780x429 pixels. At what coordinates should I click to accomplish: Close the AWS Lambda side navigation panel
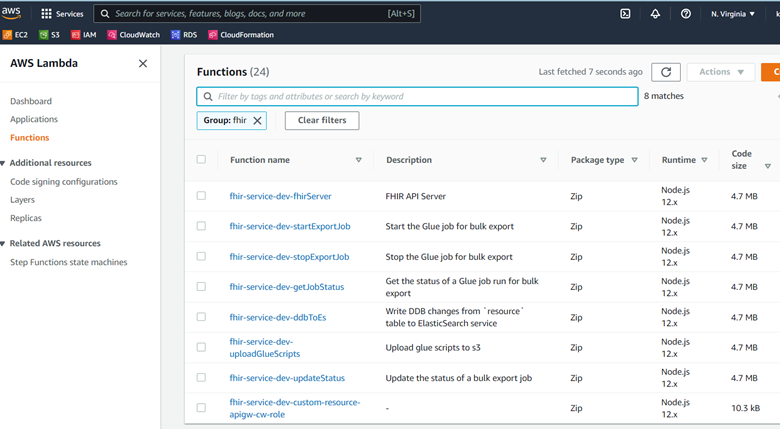[x=143, y=63]
